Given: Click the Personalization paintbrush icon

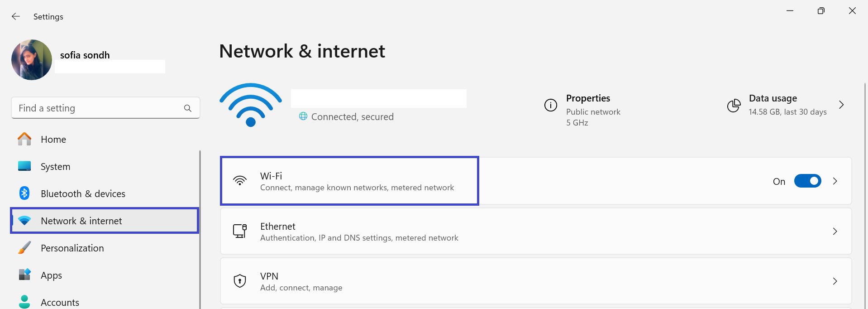Looking at the screenshot, I should [x=24, y=248].
